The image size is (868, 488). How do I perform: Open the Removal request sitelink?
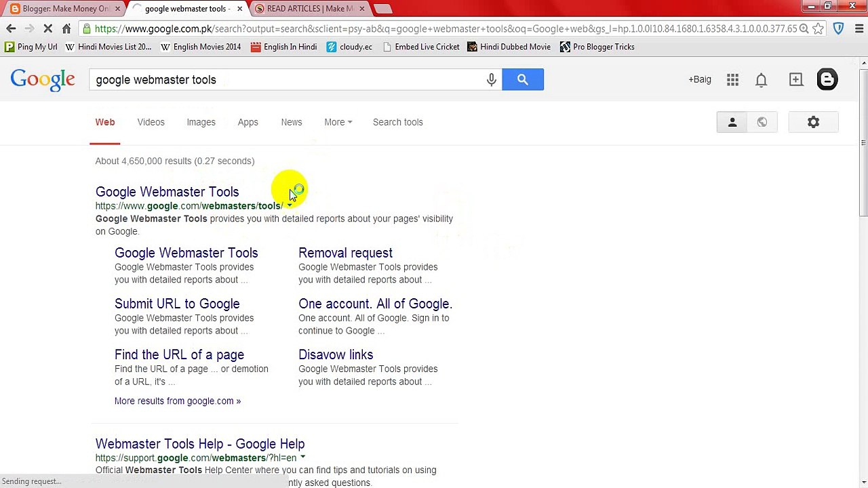pyautogui.click(x=346, y=253)
